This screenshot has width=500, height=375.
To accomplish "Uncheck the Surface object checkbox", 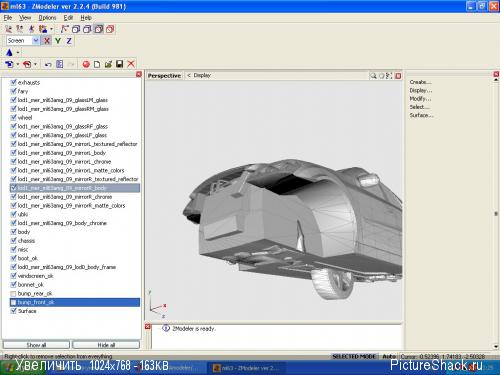I will click(x=13, y=311).
